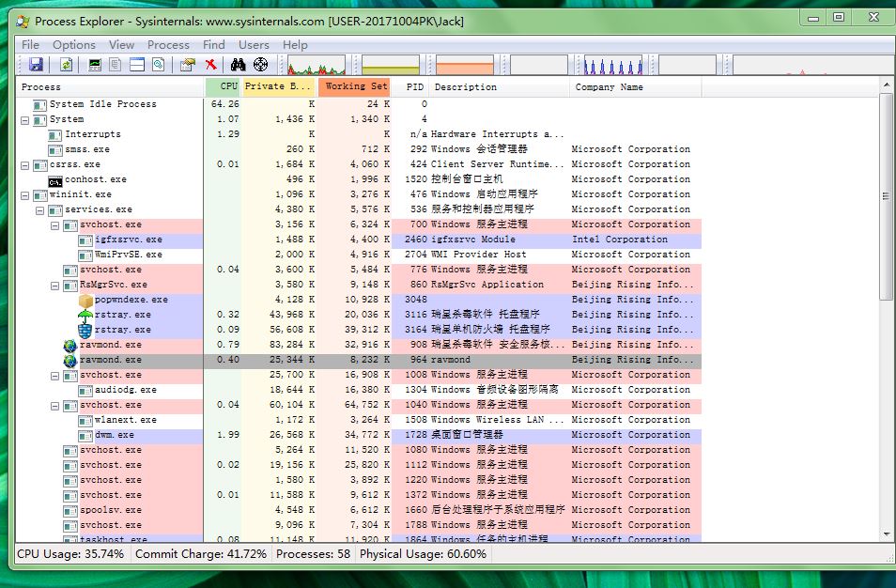Open System Information graph toolbar icon
Screen dimensions: 896x588
[x=95, y=65]
